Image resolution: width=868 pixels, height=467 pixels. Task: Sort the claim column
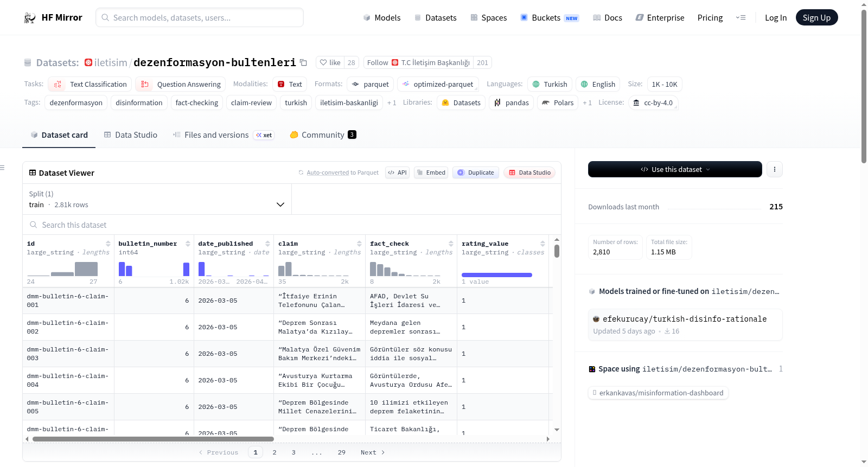[x=359, y=244]
